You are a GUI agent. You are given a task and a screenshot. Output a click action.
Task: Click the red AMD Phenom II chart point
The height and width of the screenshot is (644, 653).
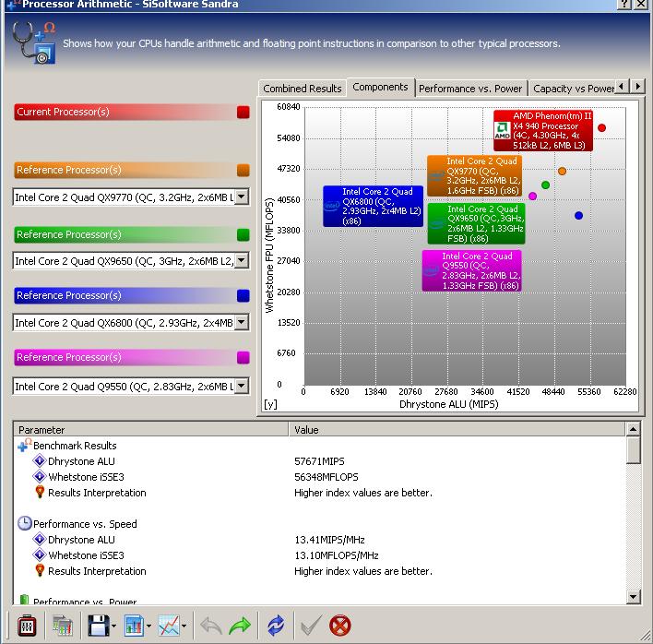coord(601,127)
